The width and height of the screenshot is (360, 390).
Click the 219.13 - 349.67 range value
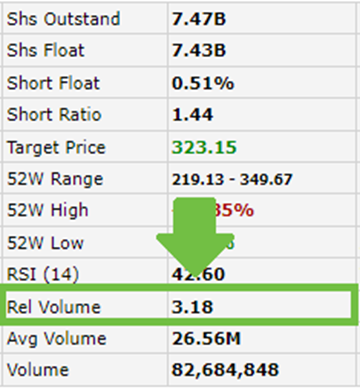point(232,180)
